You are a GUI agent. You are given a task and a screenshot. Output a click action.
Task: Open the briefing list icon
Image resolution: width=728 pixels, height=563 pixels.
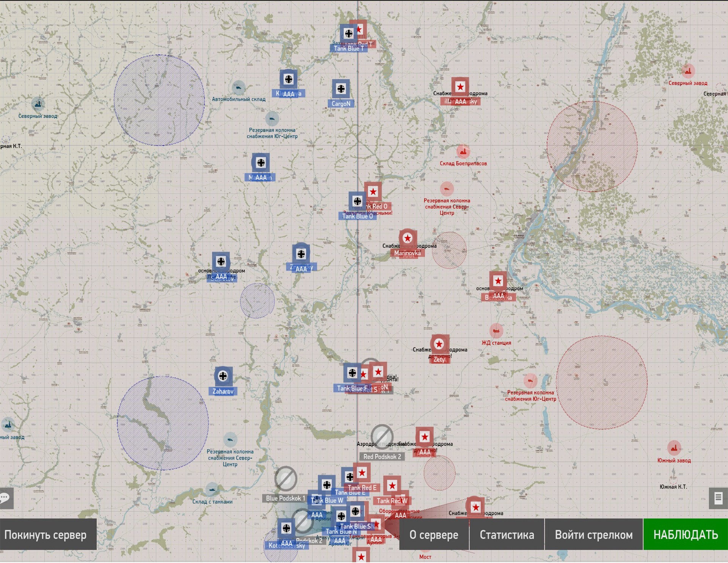(x=718, y=498)
